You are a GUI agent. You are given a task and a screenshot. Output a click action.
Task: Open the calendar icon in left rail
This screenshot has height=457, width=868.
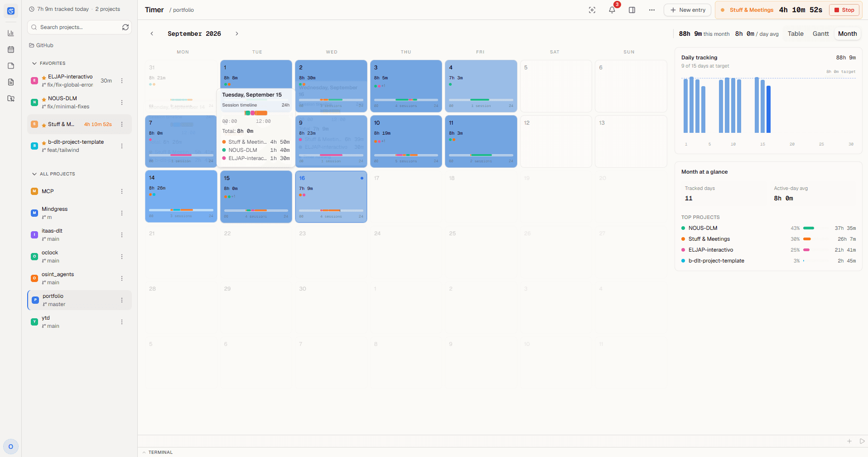(11, 49)
